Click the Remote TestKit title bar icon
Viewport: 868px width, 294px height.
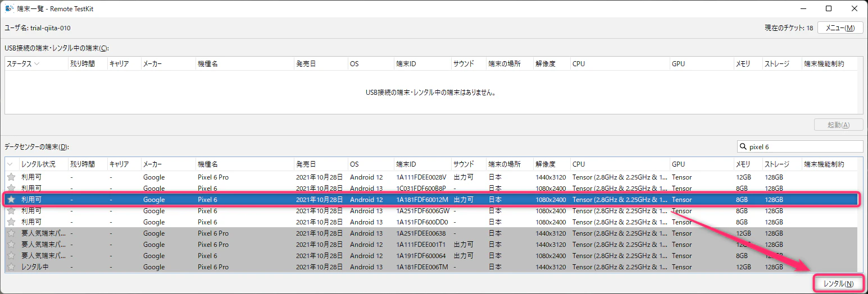(x=10, y=8)
